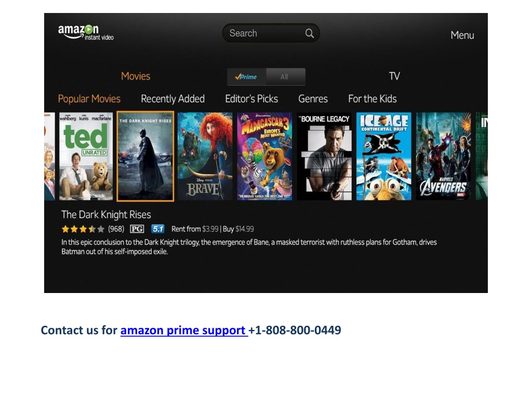Switch the filter toggle to All
Screen dimensions: 532x399
[x=285, y=77]
